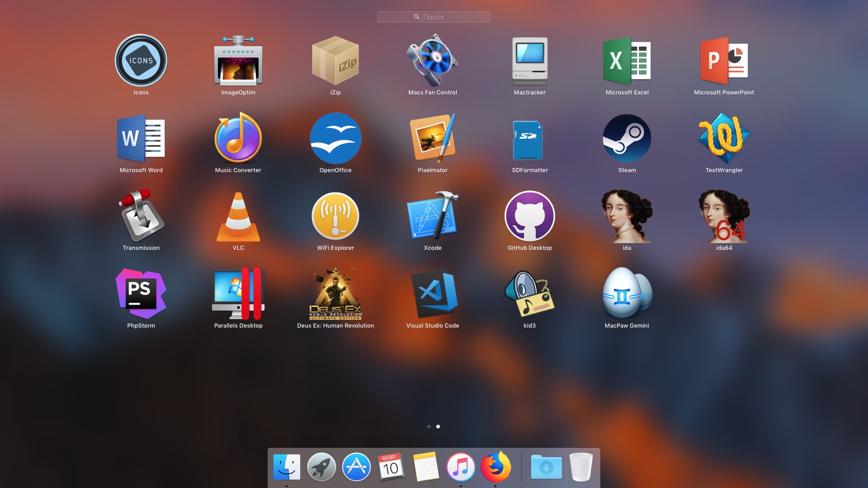
Task: Open Firefox from the Dock
Action: 495,467
